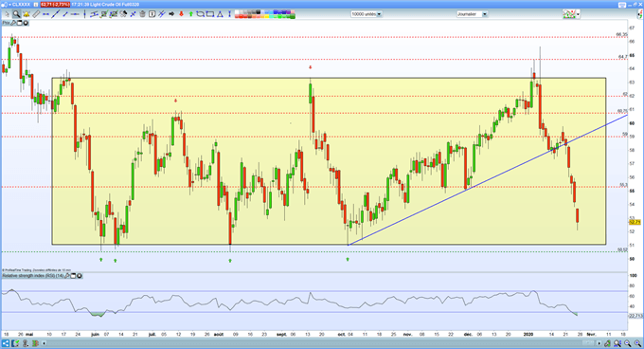Expand the chart style dropdown arrow

[578, 14]
